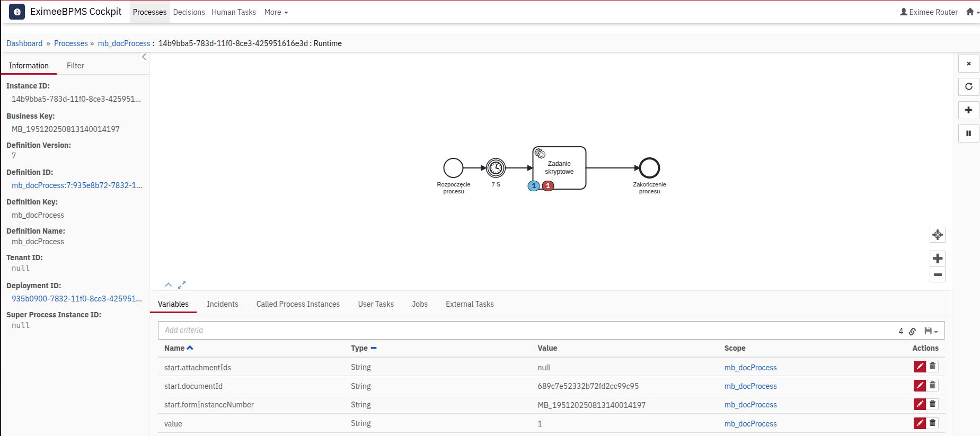Open the More dropdown menu

[x=276, y=12]
